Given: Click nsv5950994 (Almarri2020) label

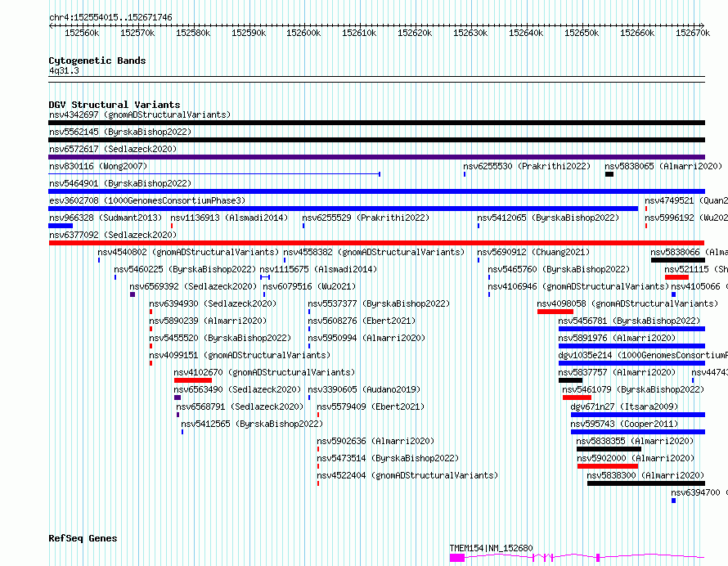Looking at the screenshot, I should pyautogui.click(x=366, y=338).
